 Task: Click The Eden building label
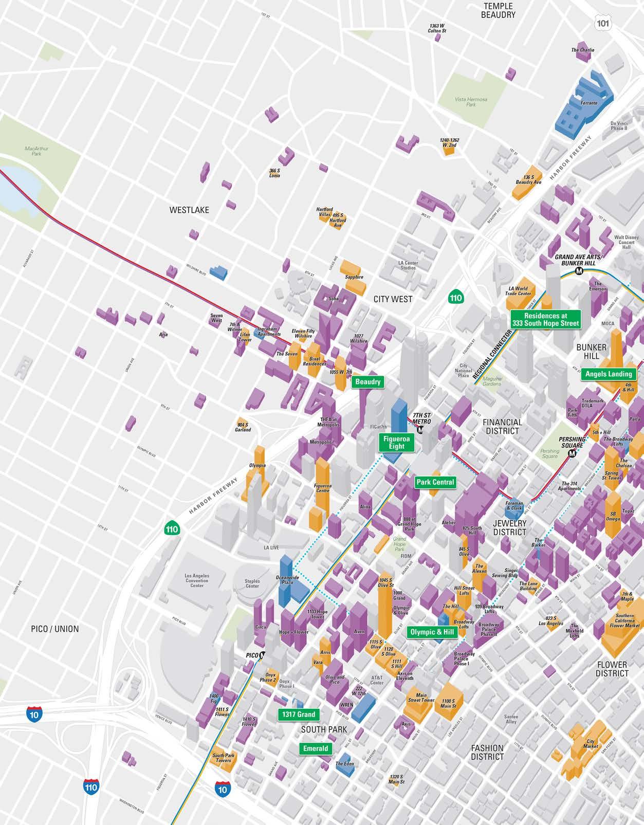point(345,764)
